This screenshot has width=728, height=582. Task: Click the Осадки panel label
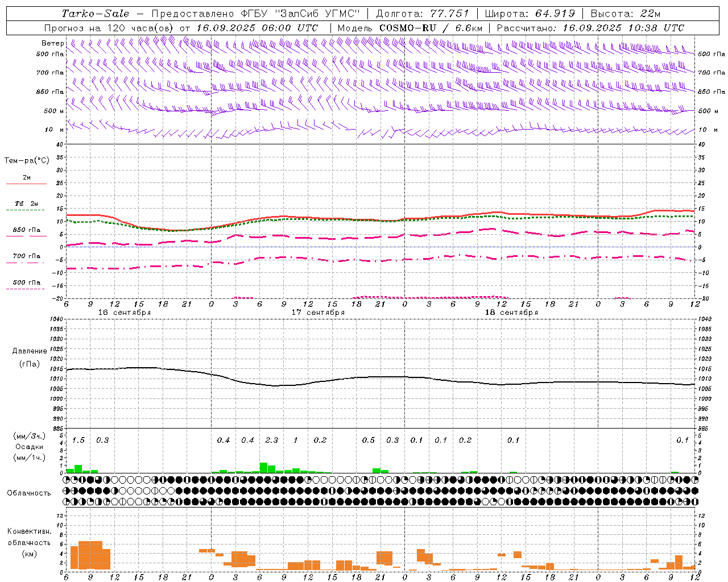(30, 447)
